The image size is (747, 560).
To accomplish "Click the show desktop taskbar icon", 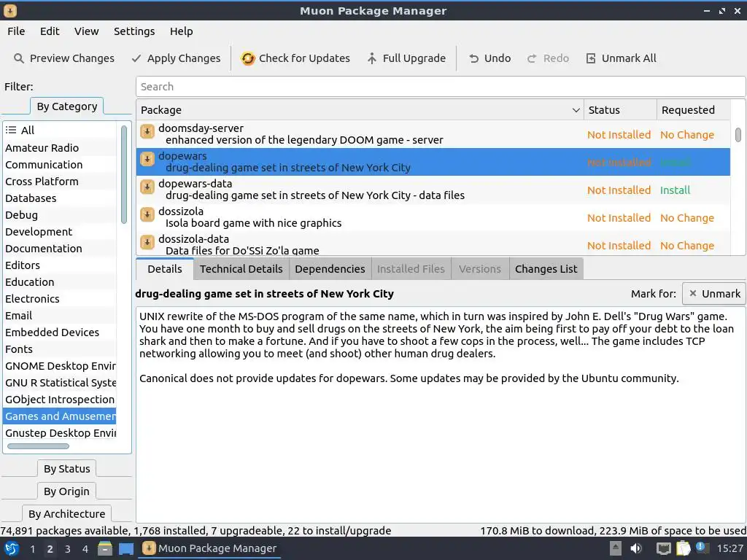I will pos(126,548).
